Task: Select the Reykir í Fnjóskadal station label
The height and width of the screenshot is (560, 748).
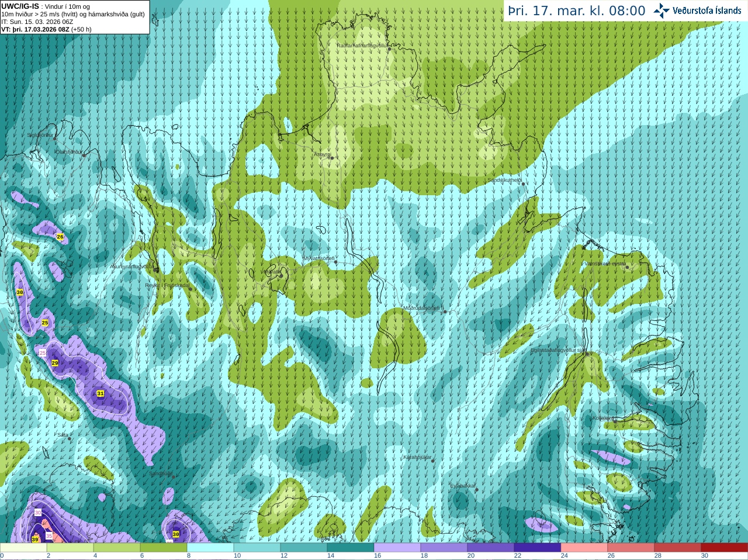Action: point(167,285)
